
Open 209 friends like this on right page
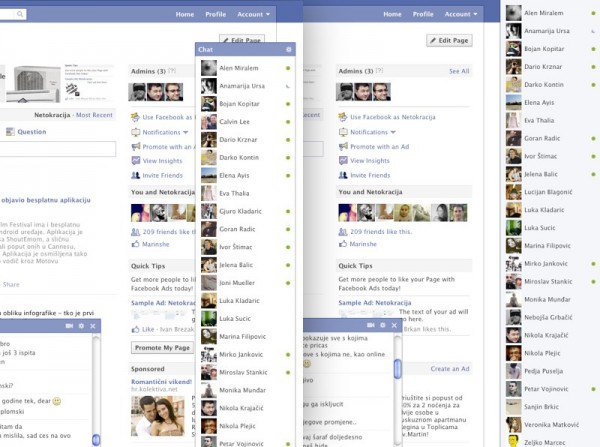pyautogui.click(x=381, y=232)
